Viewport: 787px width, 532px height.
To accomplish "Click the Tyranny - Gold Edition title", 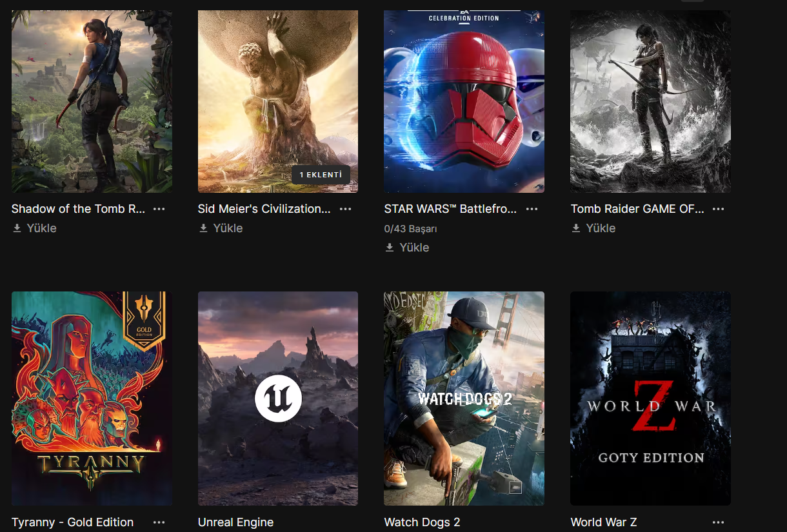I will (73, 522).
